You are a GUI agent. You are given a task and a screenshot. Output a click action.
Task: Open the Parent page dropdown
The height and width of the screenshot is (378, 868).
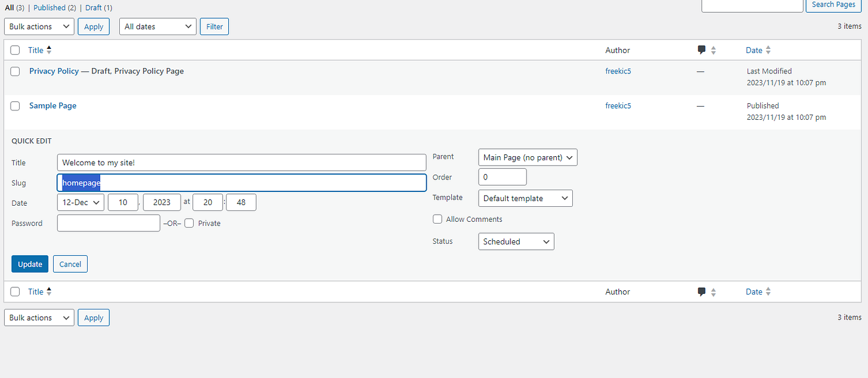[x=528, y=157]
